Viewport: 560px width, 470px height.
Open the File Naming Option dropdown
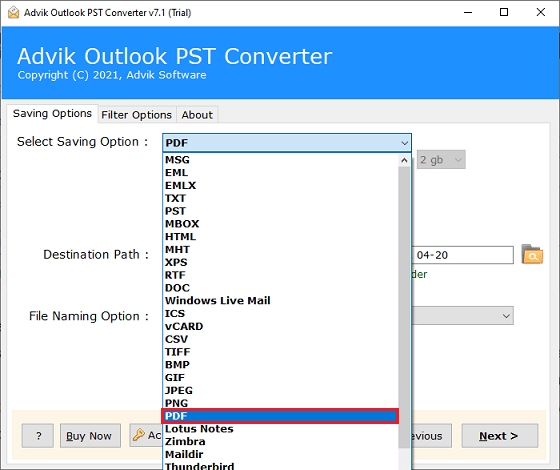pos(463,316)
